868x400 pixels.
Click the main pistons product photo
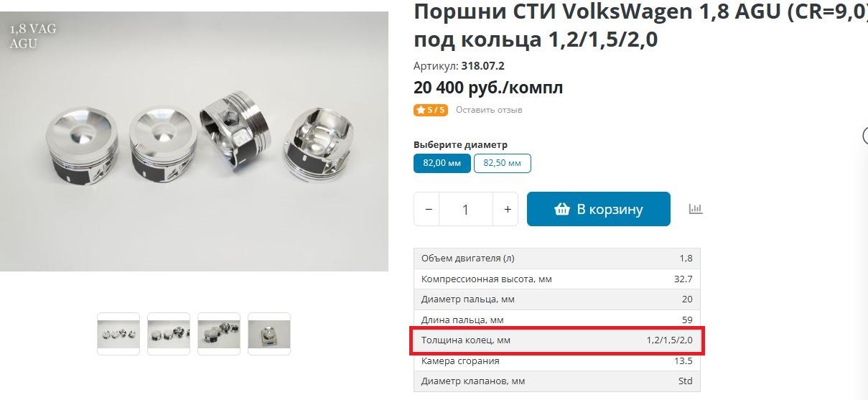click(x=194, y=141)
